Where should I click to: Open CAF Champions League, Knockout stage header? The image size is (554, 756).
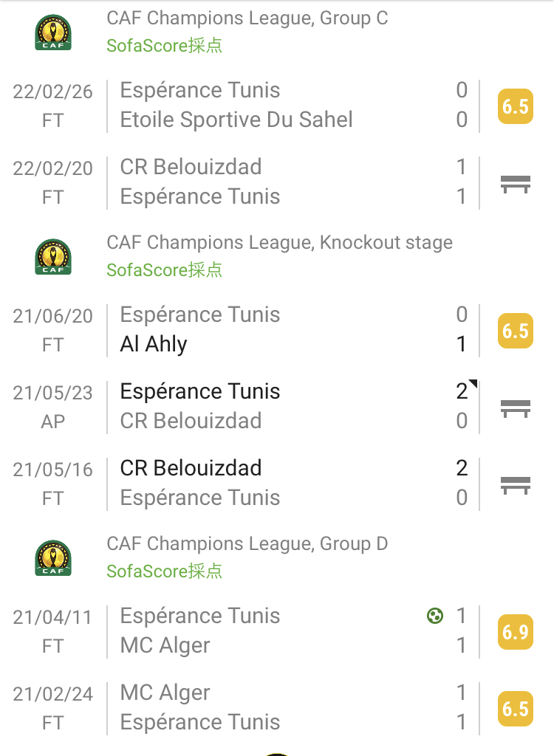click(279, 242)
